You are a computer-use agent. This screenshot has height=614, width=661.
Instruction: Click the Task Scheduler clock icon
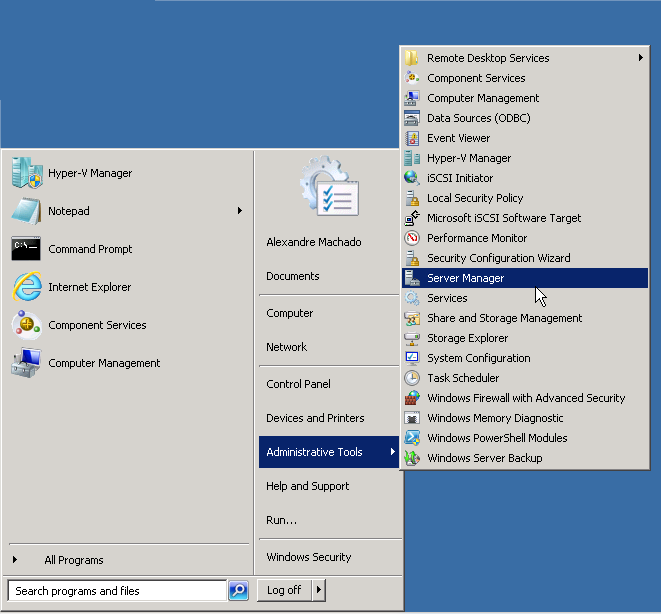click(x=412, y=378)
